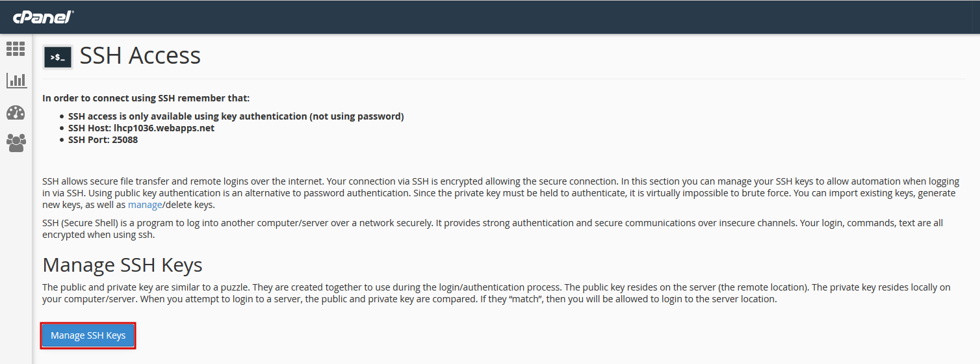The image size is (980, 364).
Task: Click the key authentication only bullet text
Action: 236,116
